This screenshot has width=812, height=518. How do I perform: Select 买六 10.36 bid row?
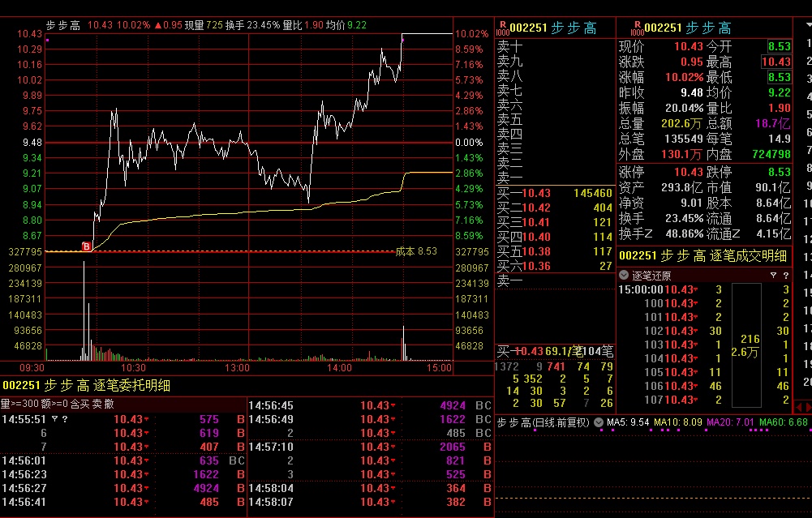click(x=555, y=266)
